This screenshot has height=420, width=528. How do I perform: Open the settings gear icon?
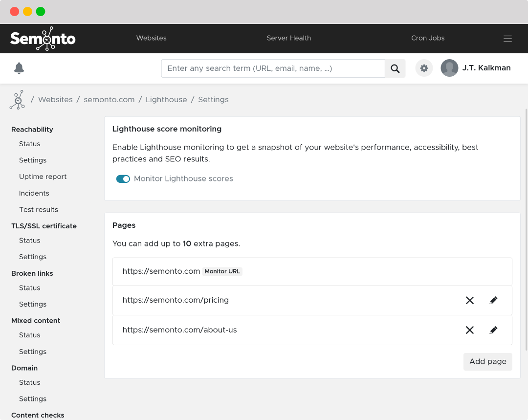(423, 68)
